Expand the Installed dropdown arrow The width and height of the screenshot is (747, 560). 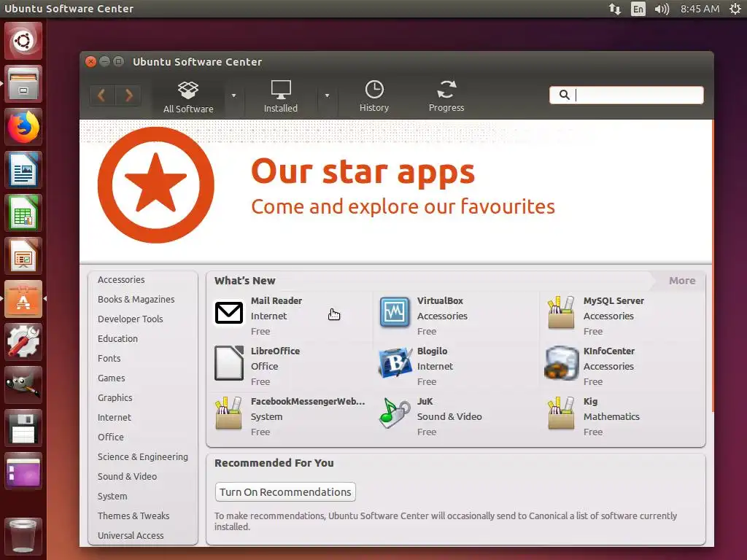(x=328, y=96)
